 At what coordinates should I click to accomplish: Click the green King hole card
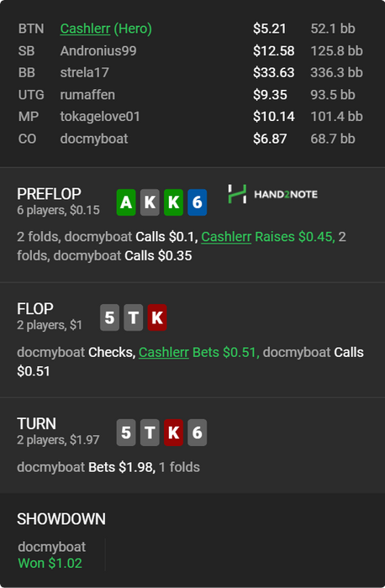click(173, 202)
